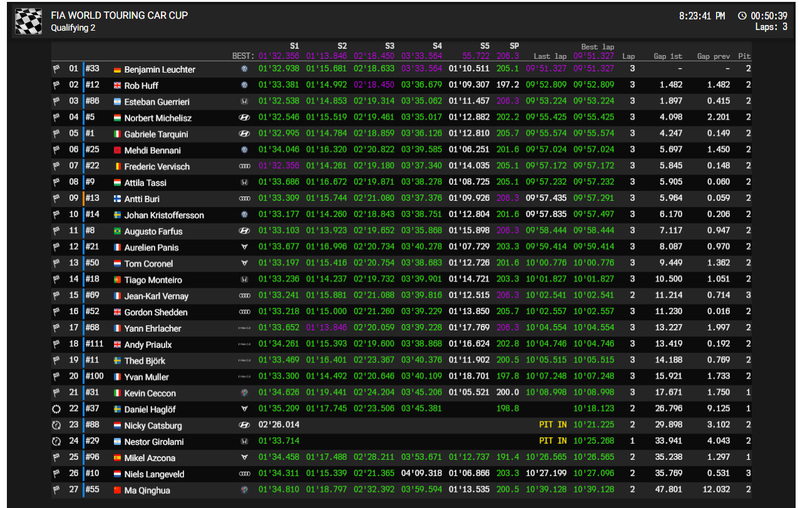Click the Pit column header

[x=744, y=57]
